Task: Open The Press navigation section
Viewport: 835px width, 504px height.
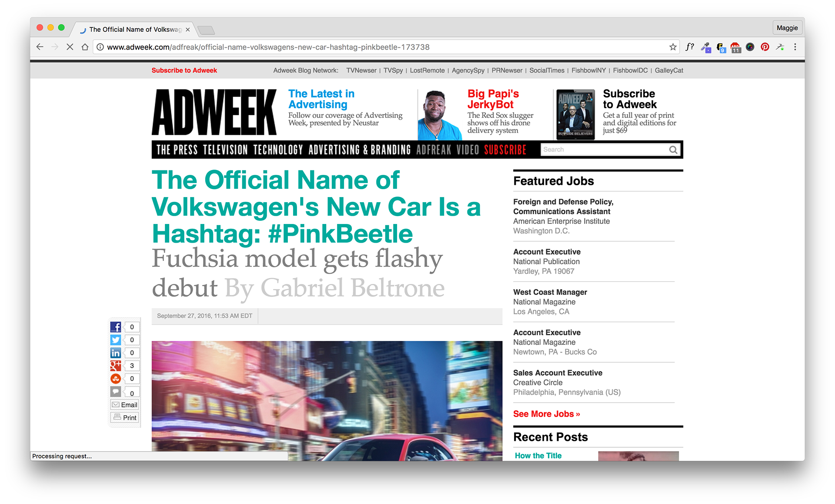Action: [x=177, y=150]
